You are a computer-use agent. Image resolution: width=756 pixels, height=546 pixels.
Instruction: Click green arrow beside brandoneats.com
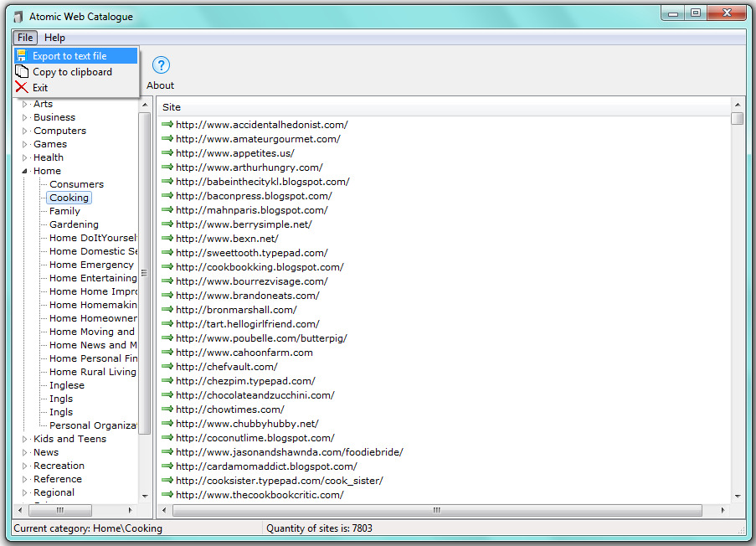coord(167,295)
